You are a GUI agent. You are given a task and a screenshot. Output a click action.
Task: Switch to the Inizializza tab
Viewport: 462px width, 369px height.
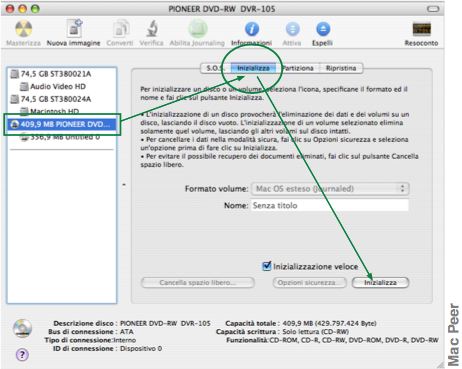click(x=253, y=68)
